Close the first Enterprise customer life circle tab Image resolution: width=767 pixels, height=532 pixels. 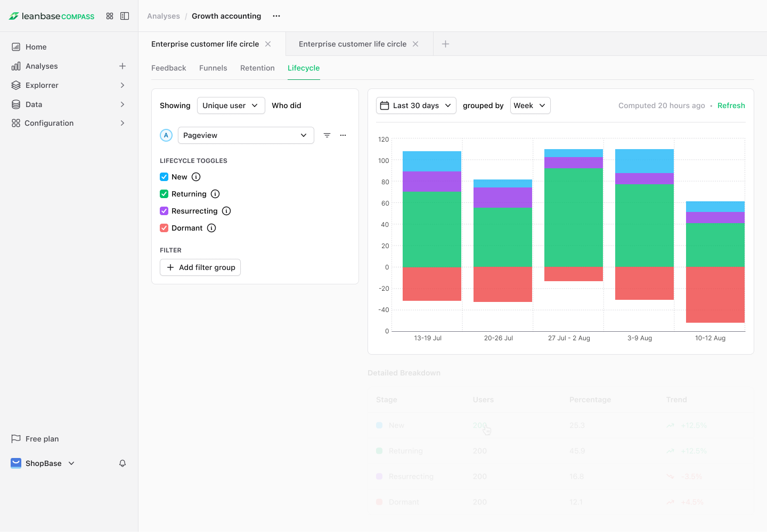click(268, 44)
